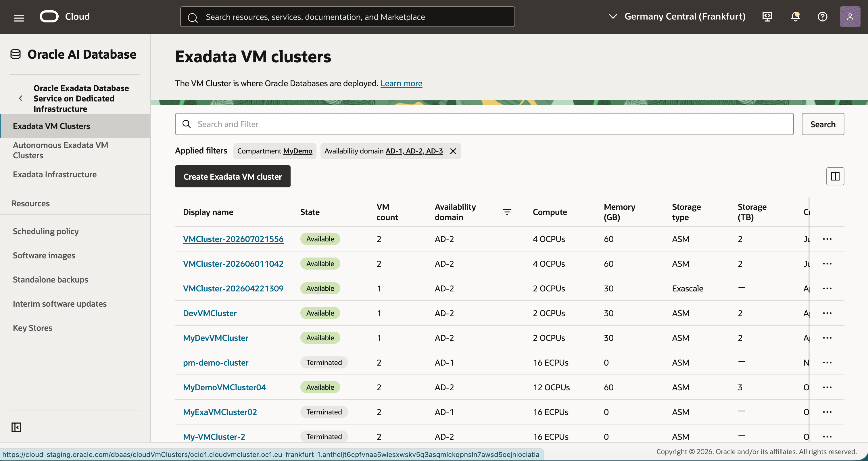Click Terminated badge for pm-demo-cluster

coord(324,363)
